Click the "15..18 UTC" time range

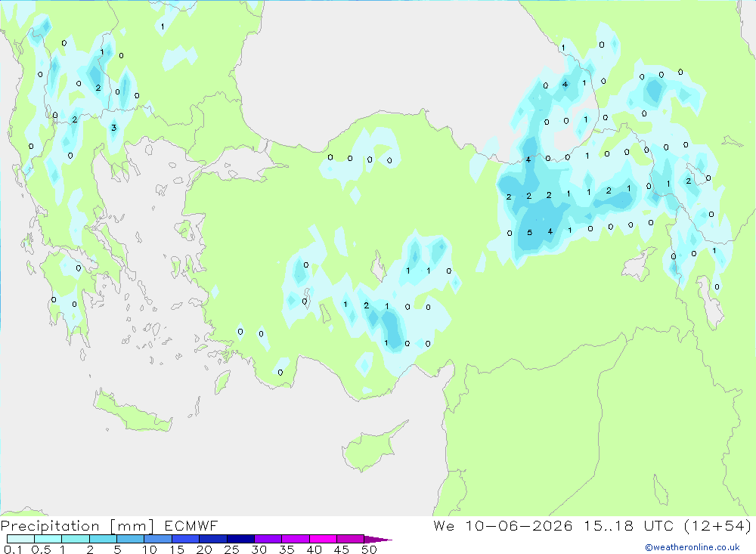tap(629, 525)
